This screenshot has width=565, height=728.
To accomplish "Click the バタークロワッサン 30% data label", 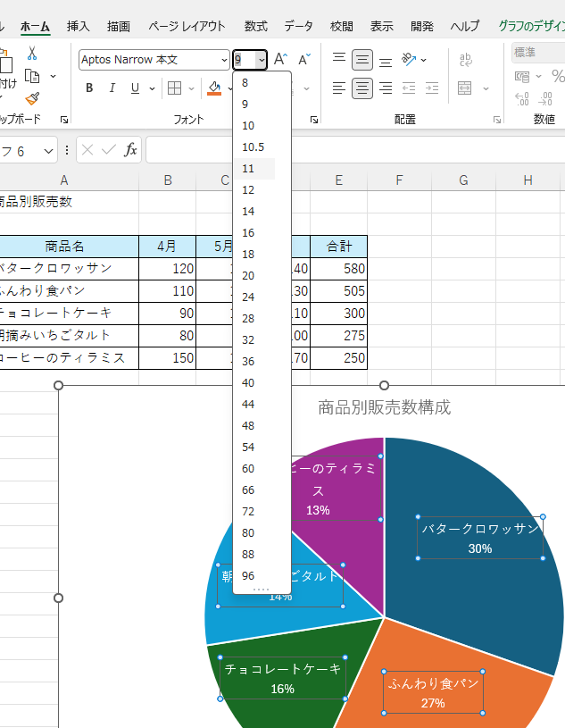I will 480,538.
